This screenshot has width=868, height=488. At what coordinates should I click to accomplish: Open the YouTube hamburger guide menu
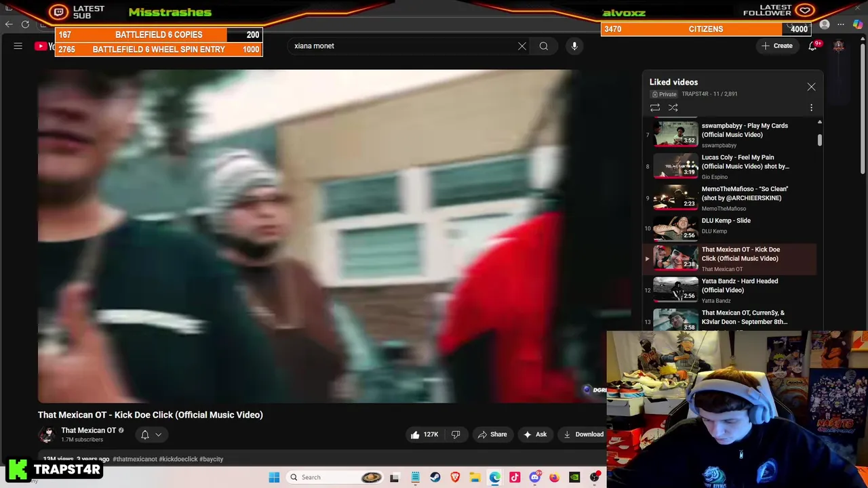(18, 46)
